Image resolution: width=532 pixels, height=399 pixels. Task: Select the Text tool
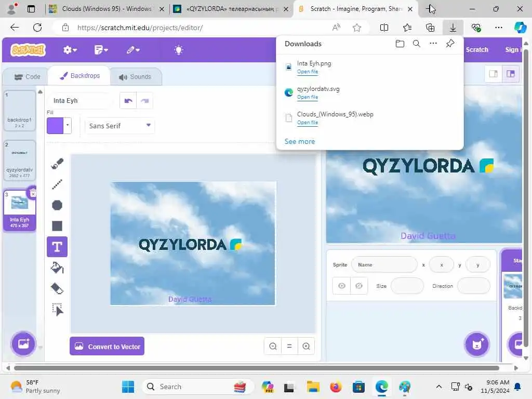pyautogui.click(x=57, y=247)
